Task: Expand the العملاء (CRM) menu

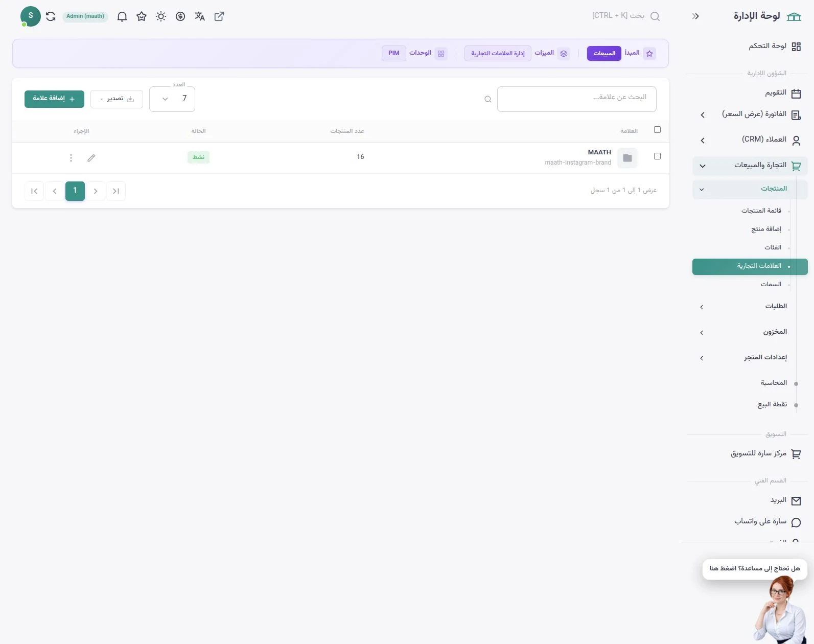Action: pyautogui.click(x=750, y=140)
